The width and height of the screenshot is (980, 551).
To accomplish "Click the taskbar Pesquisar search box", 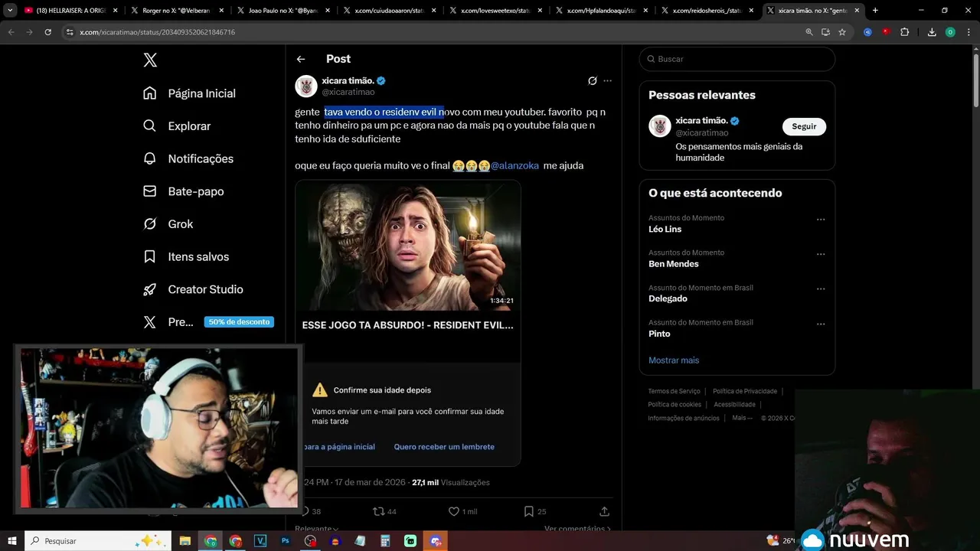I will [x=96, y=541].
